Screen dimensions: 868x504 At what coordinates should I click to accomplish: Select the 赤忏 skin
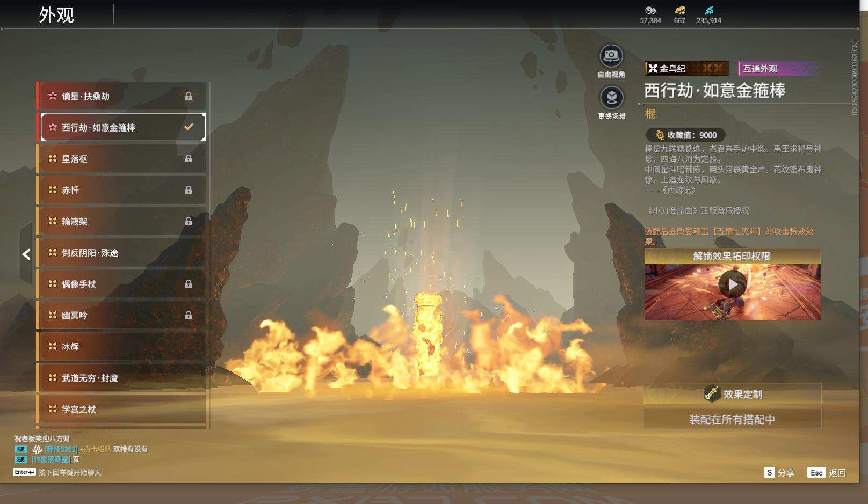(121, 190)
